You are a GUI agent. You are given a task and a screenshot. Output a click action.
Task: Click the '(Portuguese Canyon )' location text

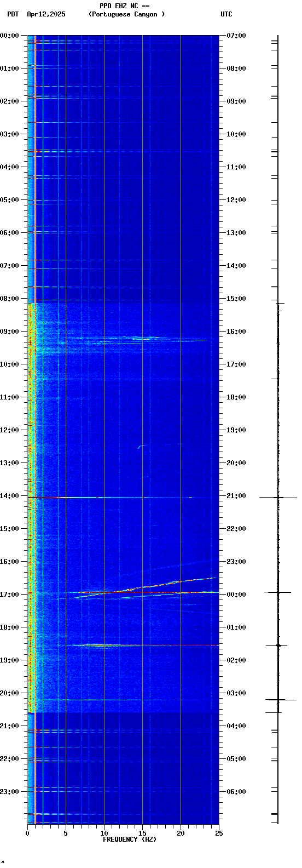click(x=126, y=14)
